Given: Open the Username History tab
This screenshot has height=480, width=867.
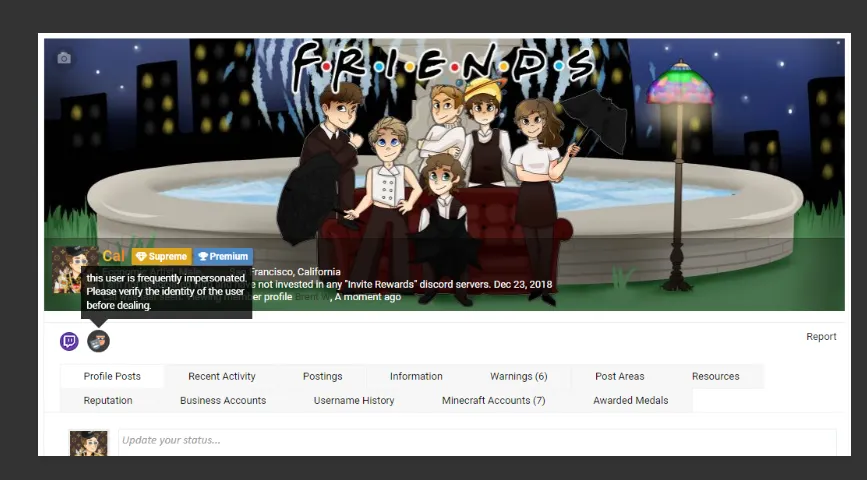Looking at the screenshot, I should [x=354, y=400].
